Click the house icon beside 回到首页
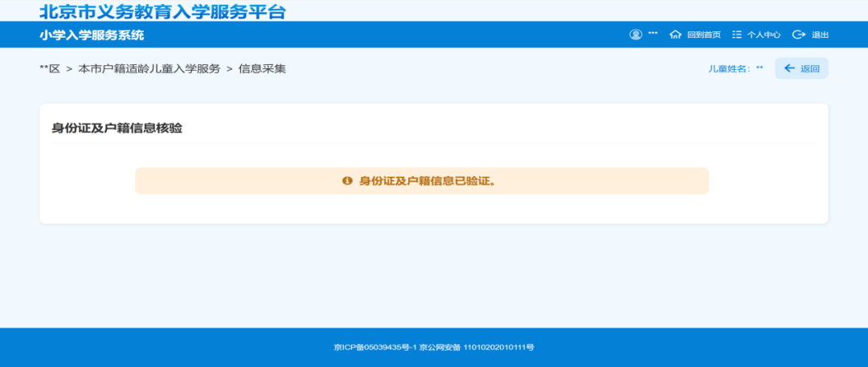 (675, 35)
